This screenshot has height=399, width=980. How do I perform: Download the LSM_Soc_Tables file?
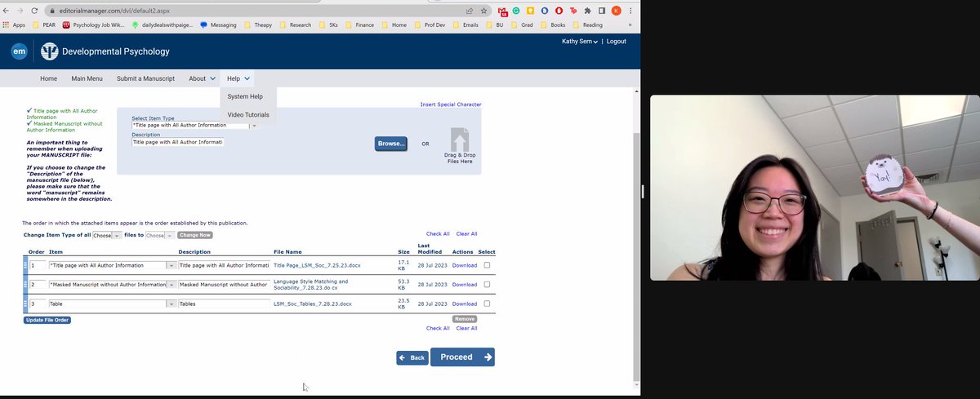[465, 304]
